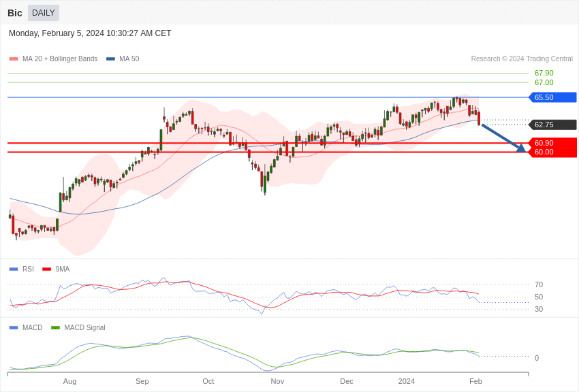The width and height of the screenshot is (579, 392).
Task: Select the red 60.00 support price tag
Action: (x=553, y=152)
